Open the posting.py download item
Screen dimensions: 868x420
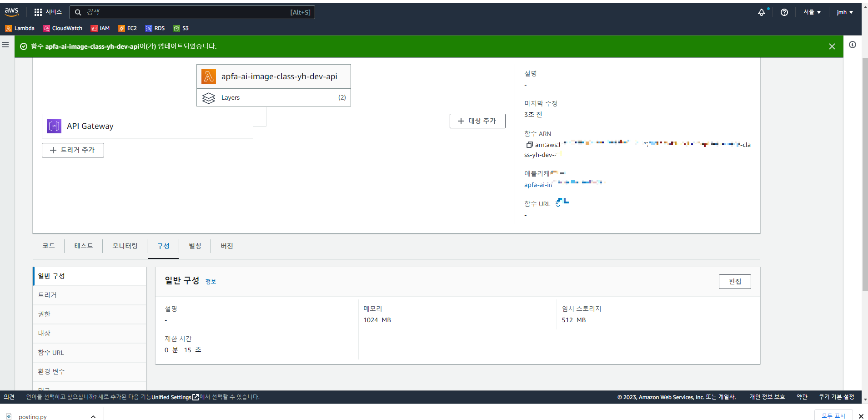click(x=33, y=416)
